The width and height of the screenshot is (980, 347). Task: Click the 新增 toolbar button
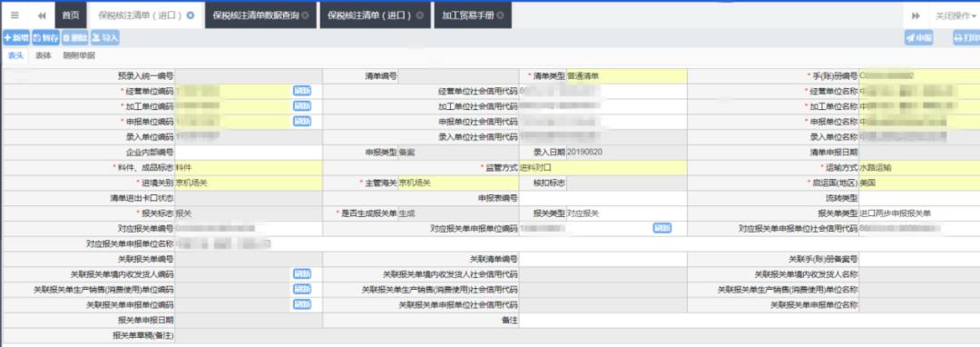coord(16,38)
